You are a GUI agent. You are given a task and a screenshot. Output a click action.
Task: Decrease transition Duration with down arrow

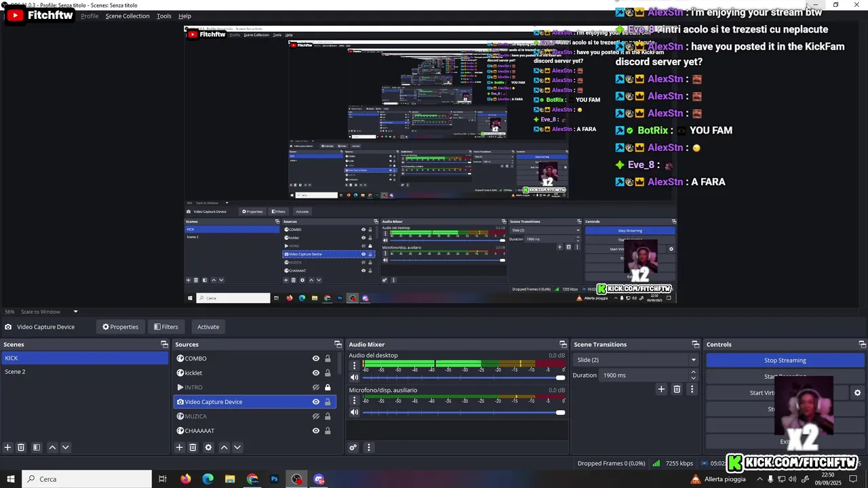pyautogui.click(x=693, y=378)
